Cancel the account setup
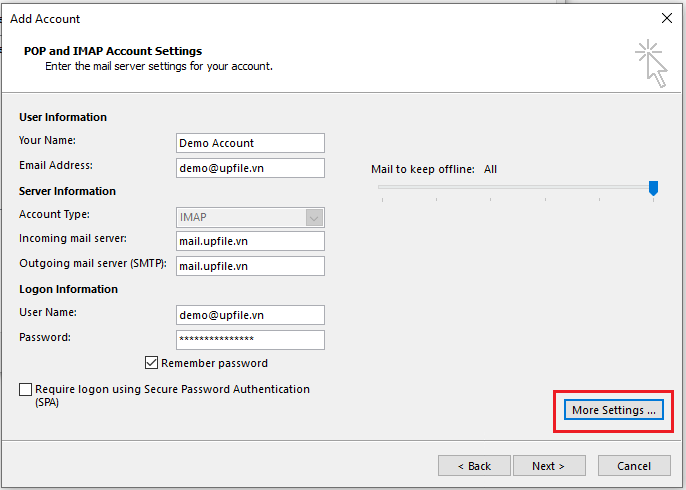The width and height of the screenshot is (686, 490). [x=634, y=466]
